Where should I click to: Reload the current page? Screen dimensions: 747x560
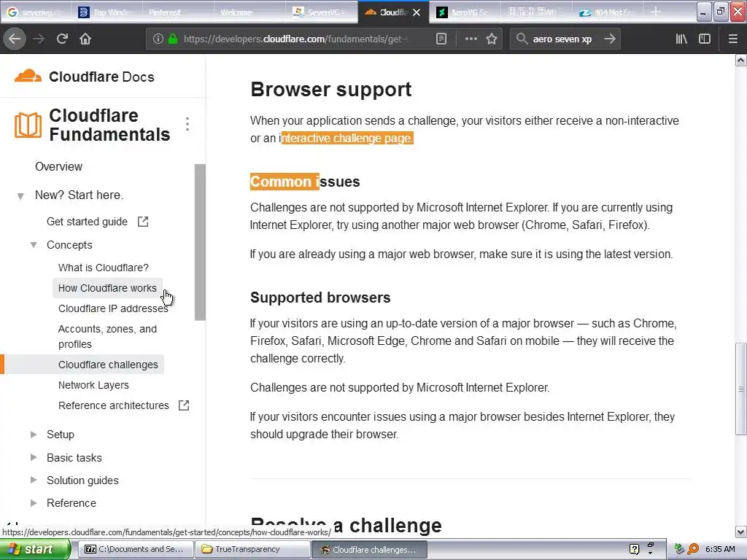pyautogui.click(x=62, y=39)
